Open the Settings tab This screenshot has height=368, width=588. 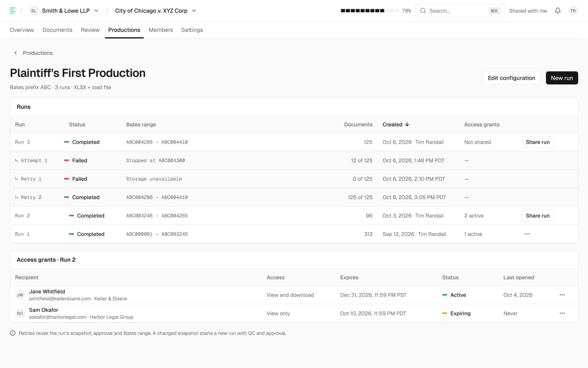pyautogui.click(x=192, y=30)
